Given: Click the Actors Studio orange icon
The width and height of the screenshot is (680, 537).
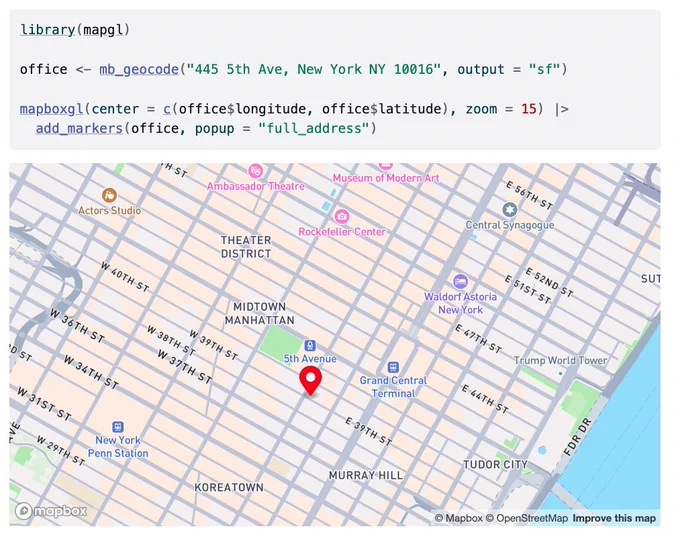Looking at the screenshot, I should click(109, 195).
